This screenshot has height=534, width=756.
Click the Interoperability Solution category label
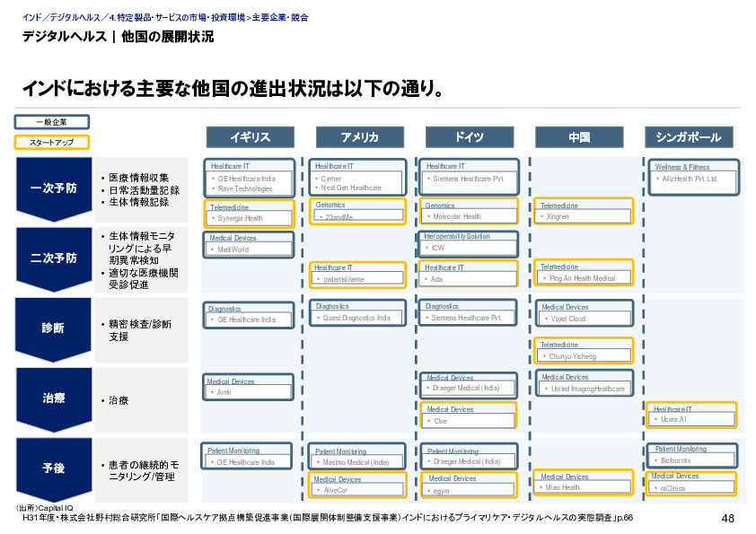(x=457, y=236)
